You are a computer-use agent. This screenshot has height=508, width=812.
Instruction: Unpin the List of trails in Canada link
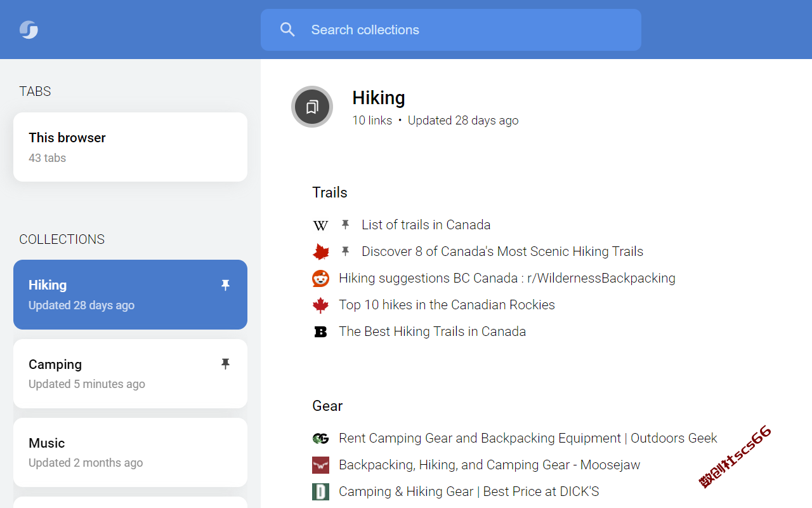click(345, 225)
